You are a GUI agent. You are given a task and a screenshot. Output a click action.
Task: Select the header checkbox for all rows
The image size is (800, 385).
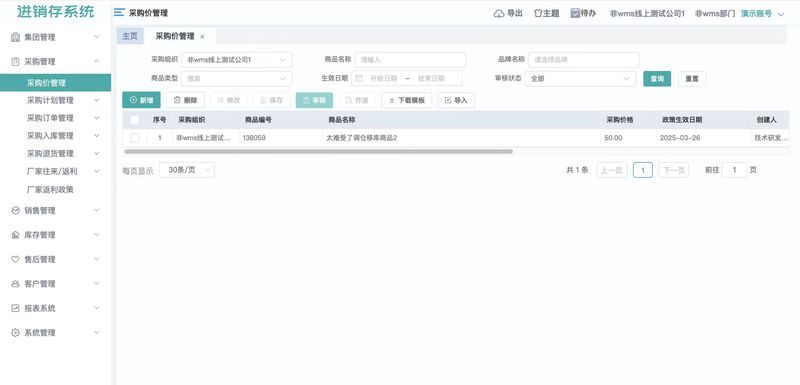tap(135, 120)
